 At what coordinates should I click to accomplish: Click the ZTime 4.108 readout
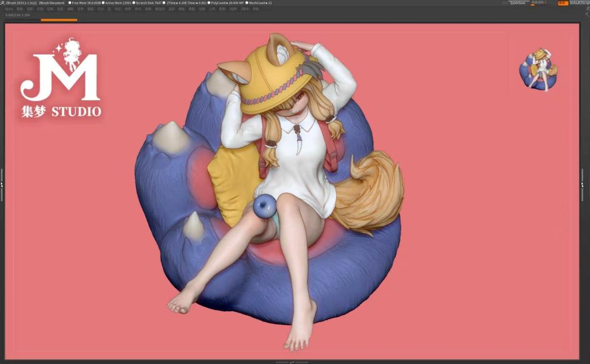[x=178, y=2]
